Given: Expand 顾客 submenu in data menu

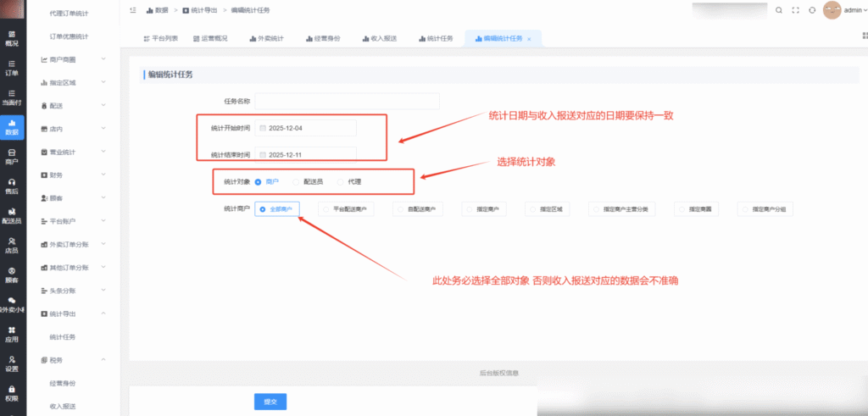Looking at the screenshot, I should [x=74, y=197].
